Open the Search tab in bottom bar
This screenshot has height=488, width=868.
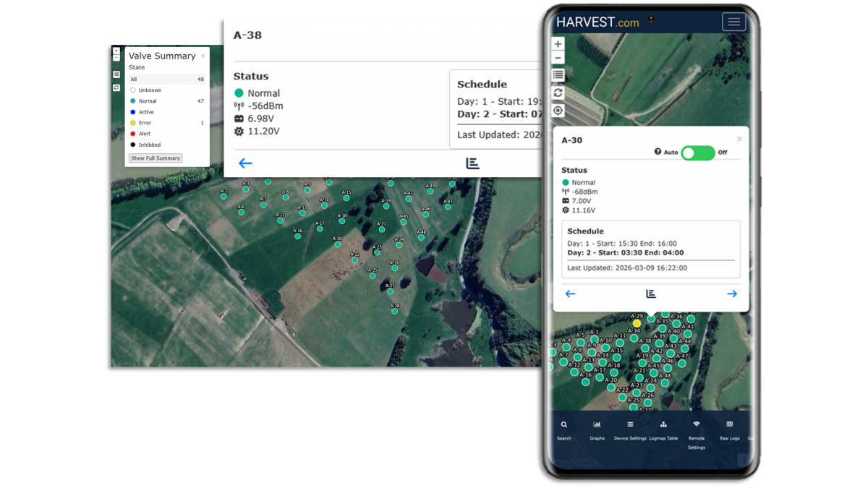point(564,430)
